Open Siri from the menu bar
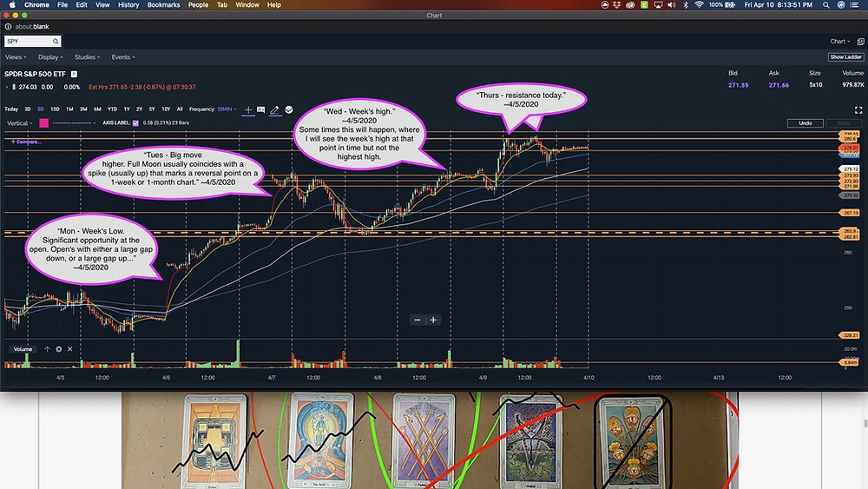 tap(841, 4)
